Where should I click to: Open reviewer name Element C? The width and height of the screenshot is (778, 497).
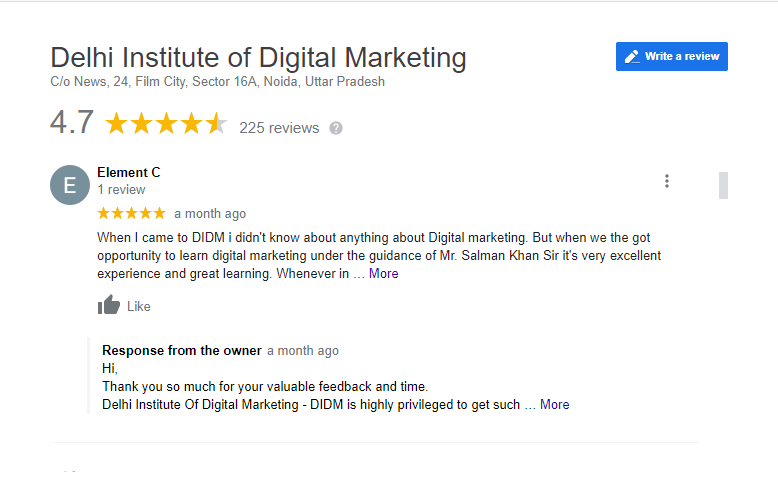click(x=129, y=173)
